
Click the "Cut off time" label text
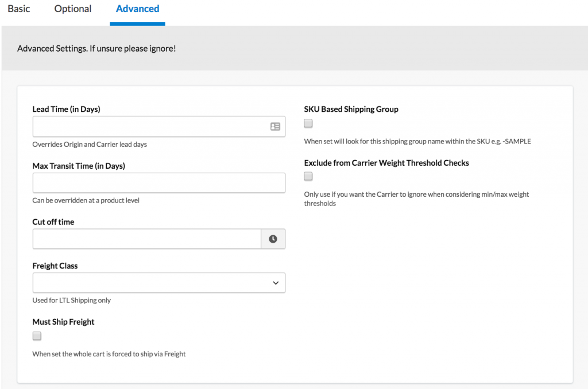(53, 222)
